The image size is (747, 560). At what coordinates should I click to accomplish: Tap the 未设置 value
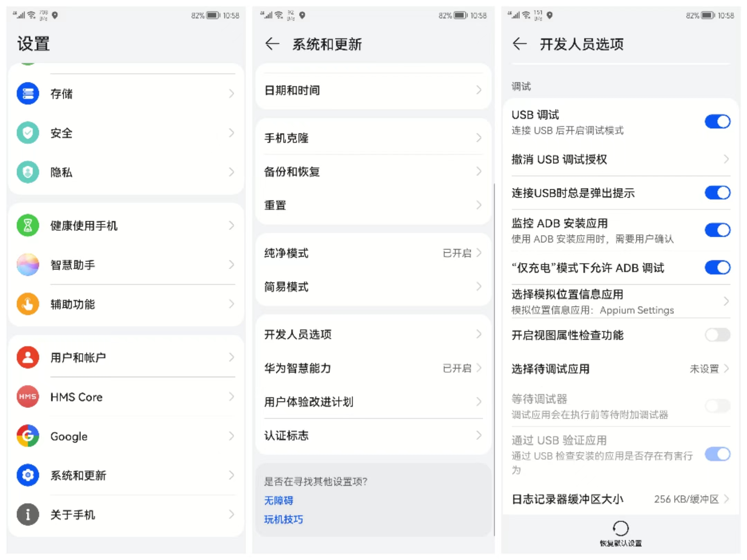pyautogui.click(x=704, y=369)
